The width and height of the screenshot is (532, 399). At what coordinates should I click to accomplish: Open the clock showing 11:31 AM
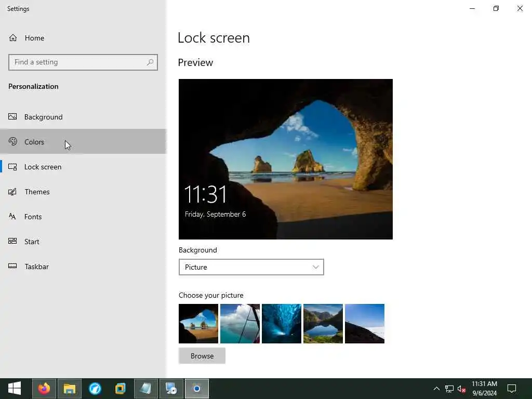485,389
